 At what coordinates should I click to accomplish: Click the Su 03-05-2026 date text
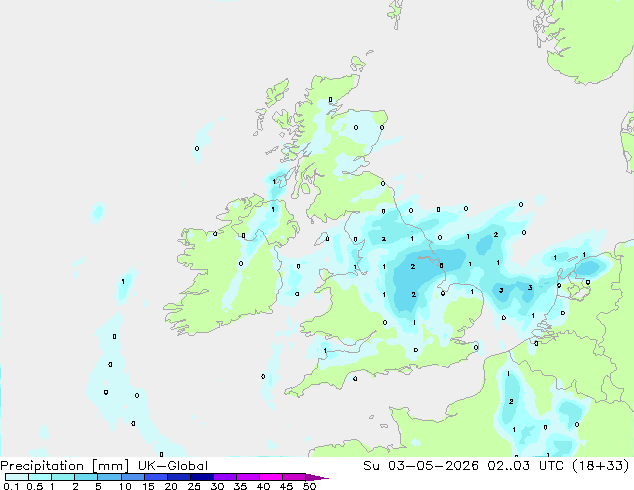click(x=421, y=466)
